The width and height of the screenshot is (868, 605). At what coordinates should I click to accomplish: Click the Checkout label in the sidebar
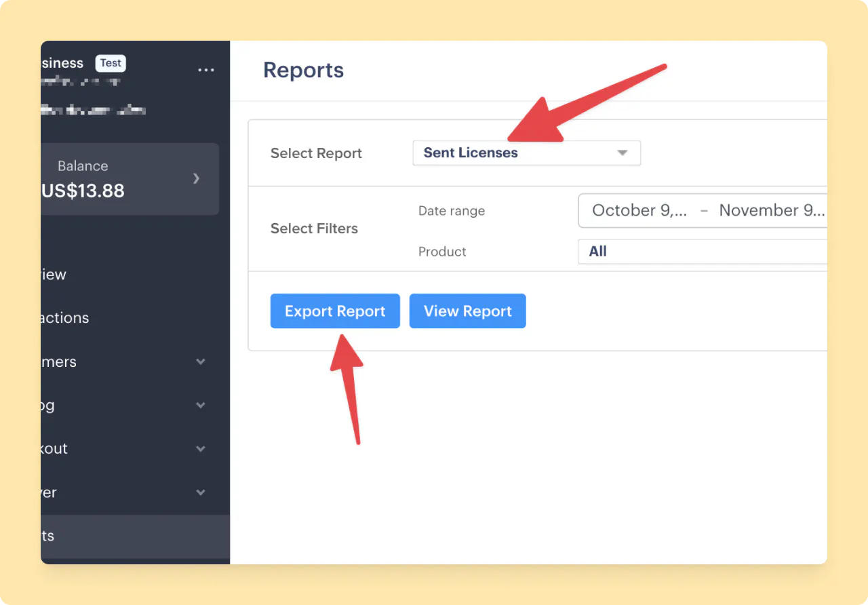(54, 449)
